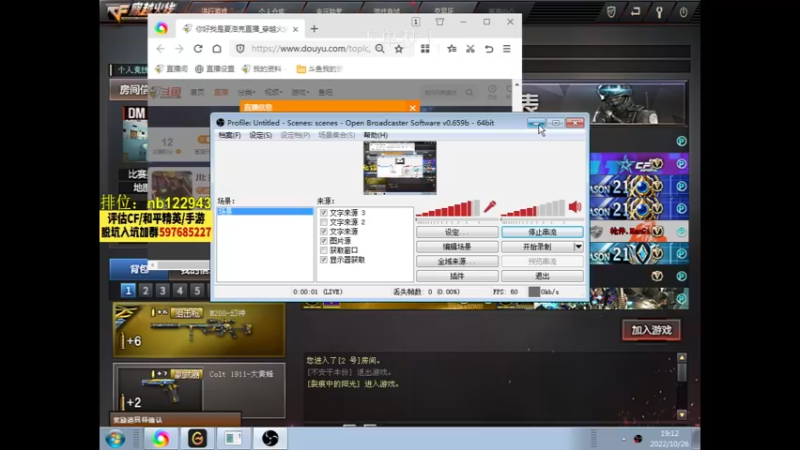This screenshot has height=450, width=800.
Task: Toggle 文字来源 3 source checkbox
Action: point(324,212)
